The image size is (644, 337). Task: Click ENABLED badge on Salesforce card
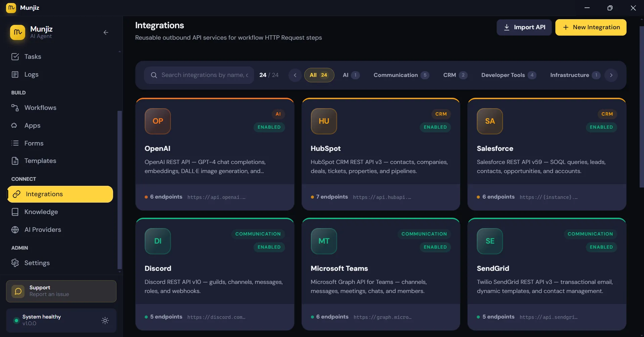coord(601,127)
